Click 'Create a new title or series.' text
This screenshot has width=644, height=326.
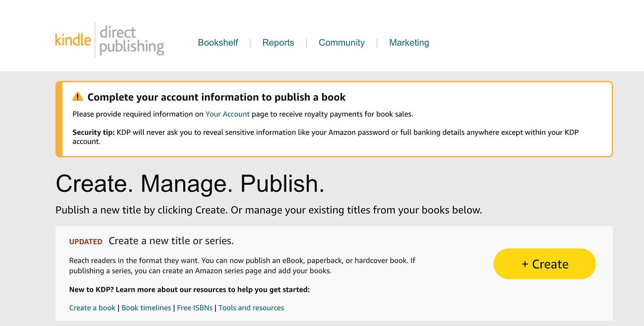171,241
